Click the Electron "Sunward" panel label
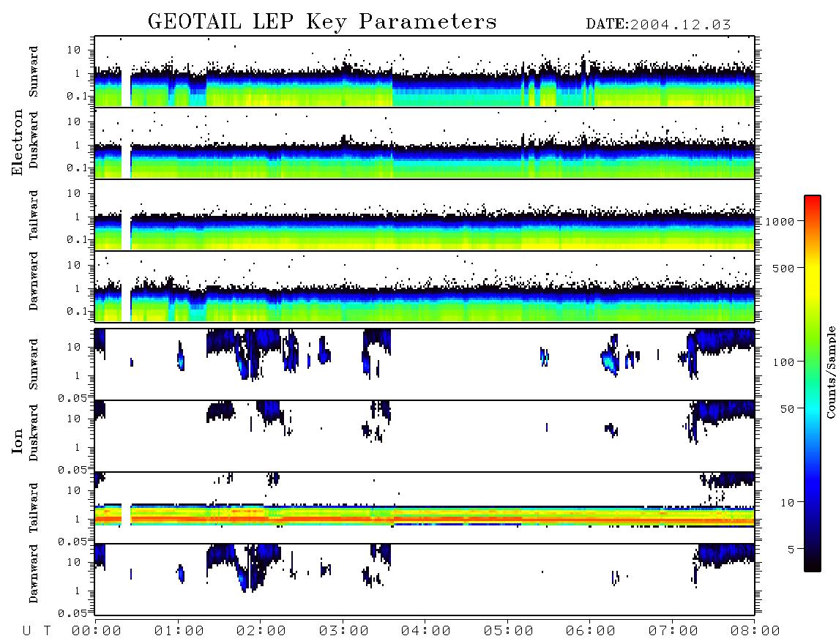Image resolution: width=836 pixels, height=644 pixels. click(x=34, y=72)
